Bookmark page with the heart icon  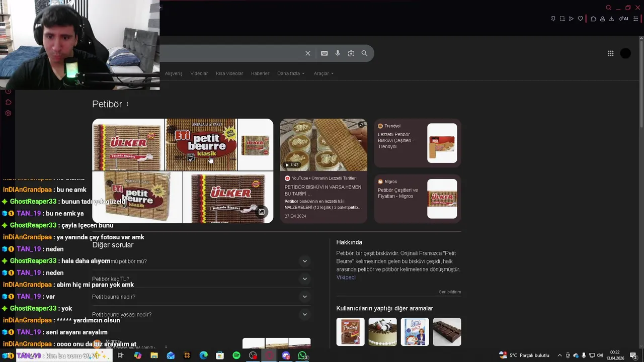point(580,19)
